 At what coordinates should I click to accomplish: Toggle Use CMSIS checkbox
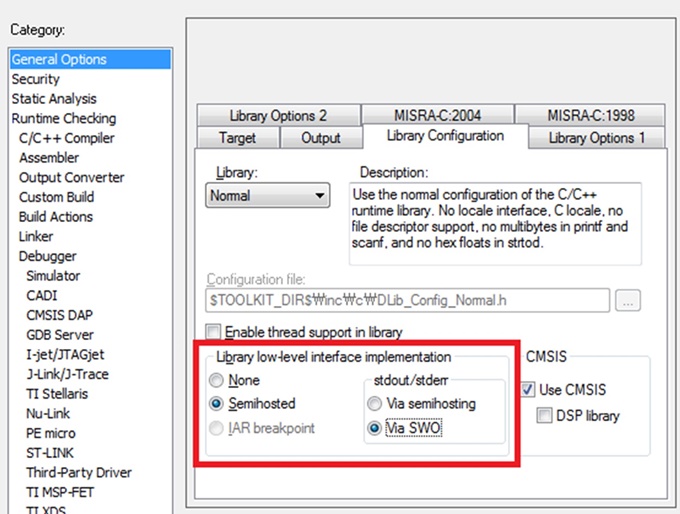(x=528, y=390)
